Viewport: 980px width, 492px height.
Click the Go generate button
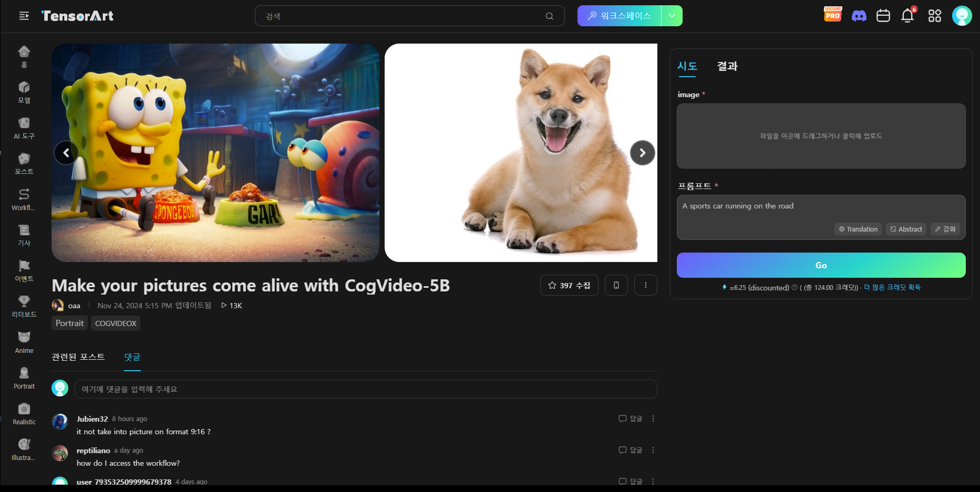(x=821, y=265)
